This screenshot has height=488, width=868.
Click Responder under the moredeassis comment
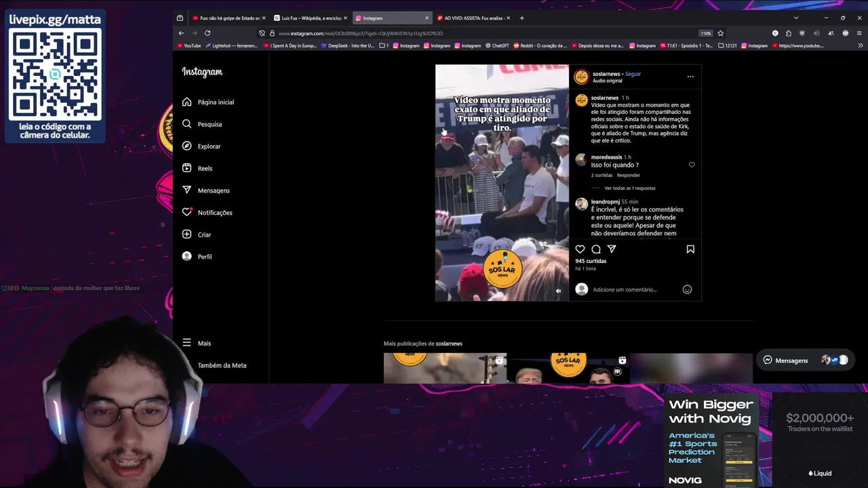[629, 175]
